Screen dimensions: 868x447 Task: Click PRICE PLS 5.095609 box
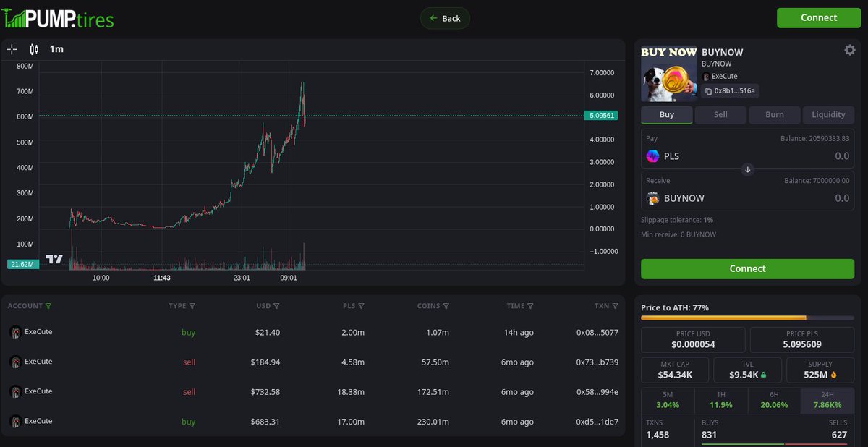pyautogui.click(x=801, y=339)
